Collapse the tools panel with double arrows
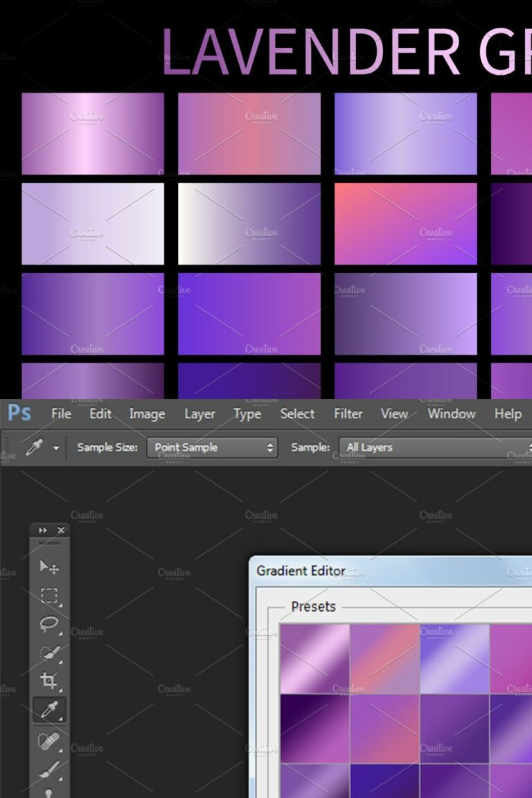Screen dimensions: 532x798 click(43, 530)
